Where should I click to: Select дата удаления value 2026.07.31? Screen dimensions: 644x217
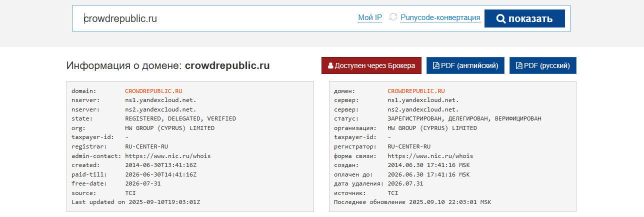point(405,183)
